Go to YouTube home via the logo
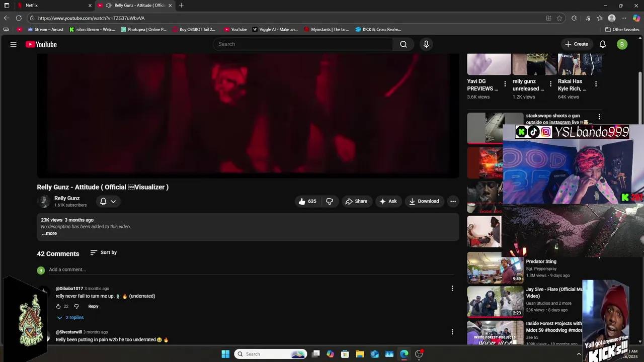644x362 pixels. pyautogui.click(x=41, y=44)
